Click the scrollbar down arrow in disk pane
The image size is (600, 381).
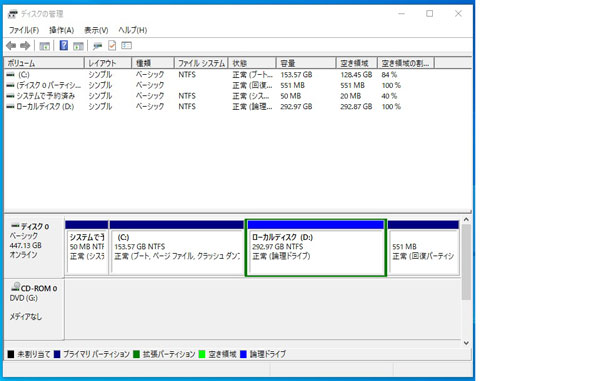(x=466, y=343)
